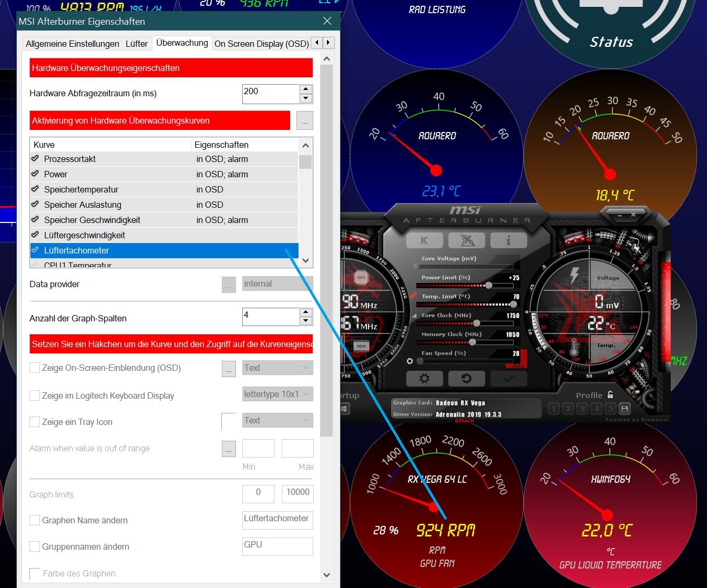Switch to the Lüfter tab
This screenshot has width=707, height=588.
[x=137, y=44]
